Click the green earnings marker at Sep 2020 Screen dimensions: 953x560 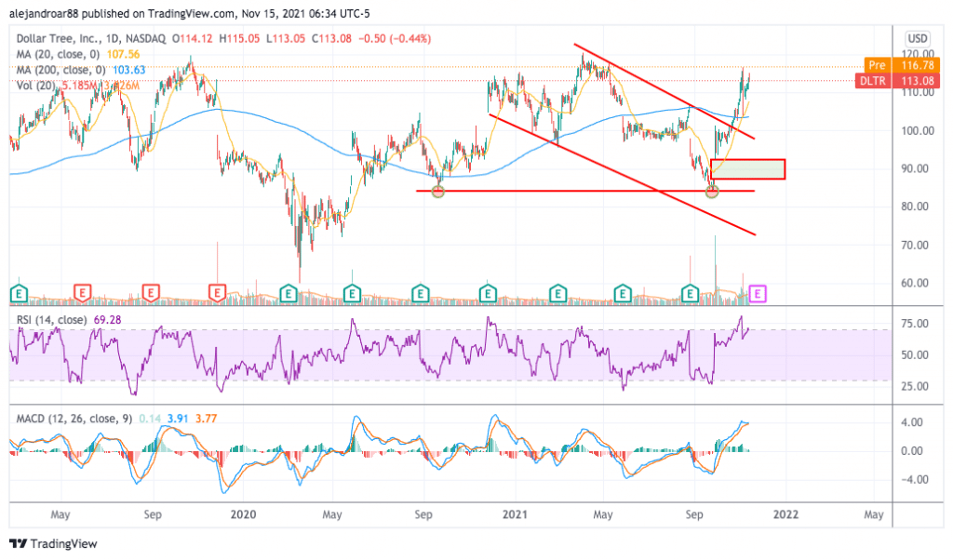click(x=420, y=295)
